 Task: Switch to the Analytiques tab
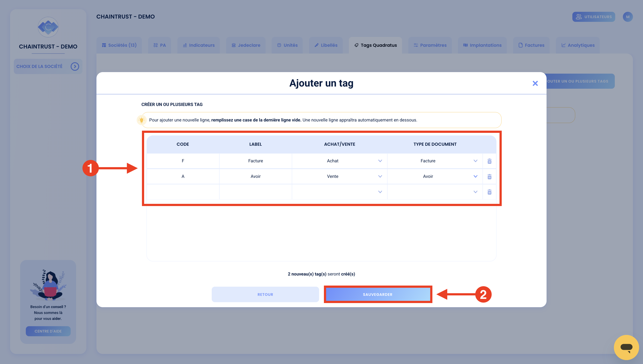[578, 45]
